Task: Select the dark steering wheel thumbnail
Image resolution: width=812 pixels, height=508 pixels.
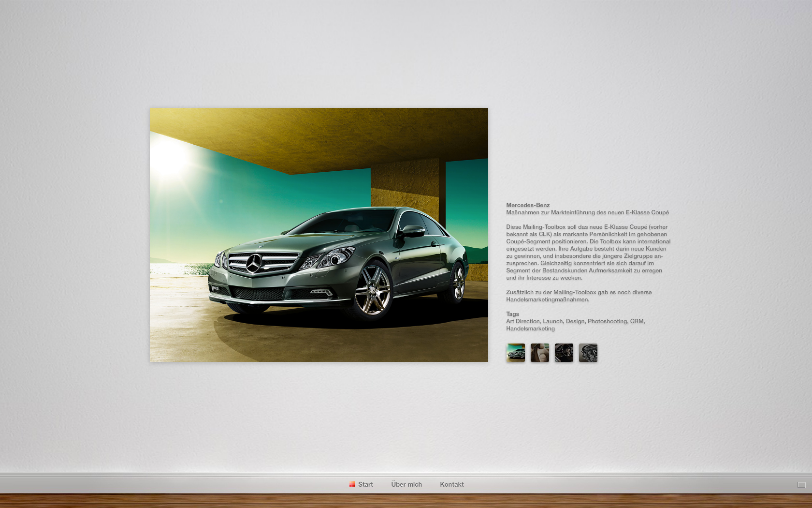Action: pyautogui.click(x=564, y=353)
